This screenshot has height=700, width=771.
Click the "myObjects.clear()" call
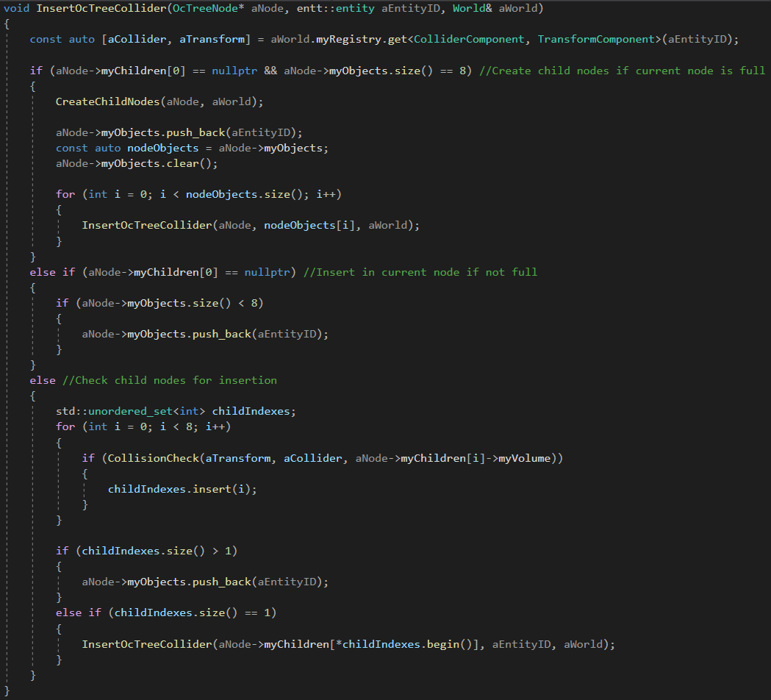[157, 163]
